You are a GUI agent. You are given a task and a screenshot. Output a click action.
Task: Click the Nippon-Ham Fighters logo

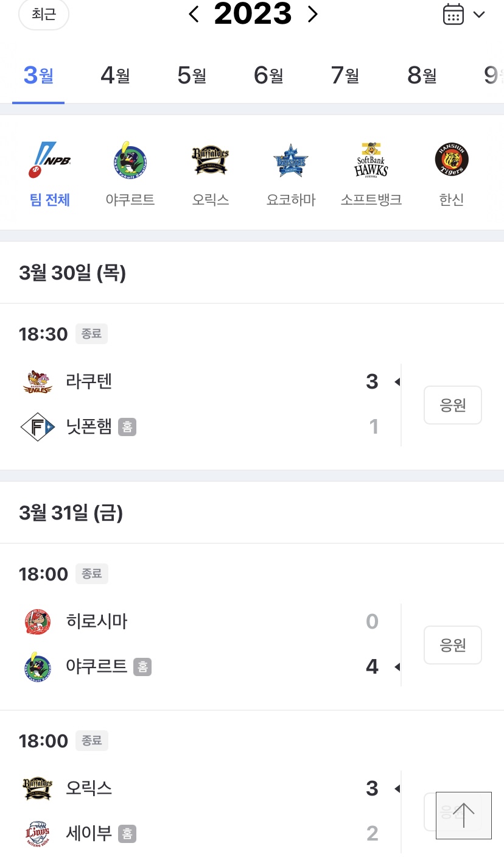[38, 427]
